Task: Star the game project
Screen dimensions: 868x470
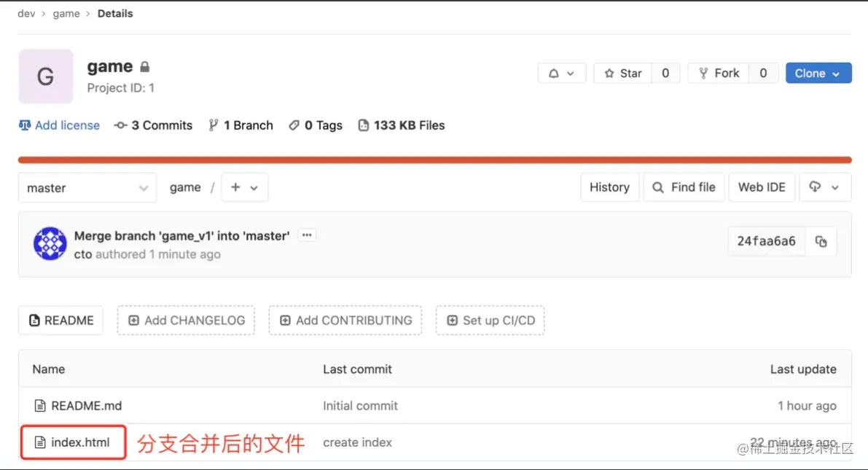Action: (x=623, y=73)
